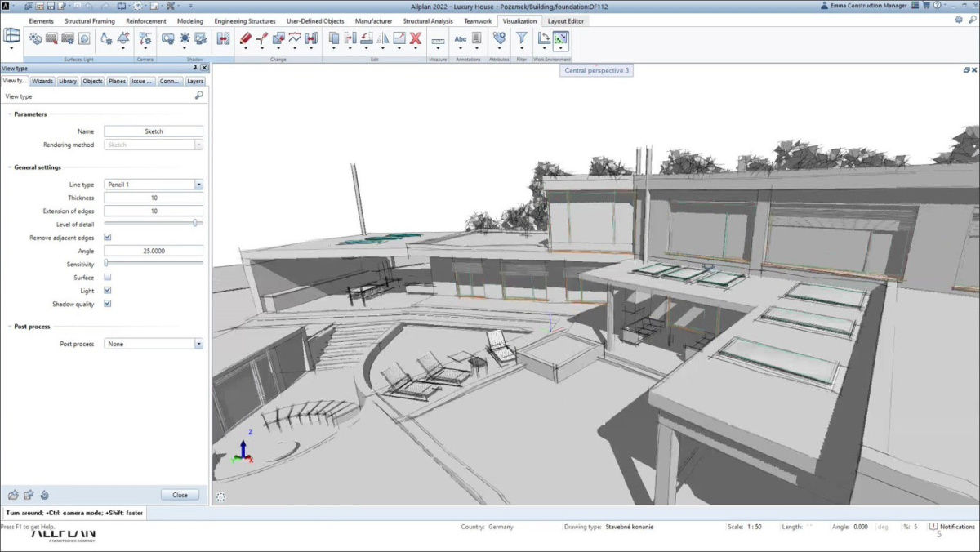Toggle the Shadow quality checkbox

[108, 304]
